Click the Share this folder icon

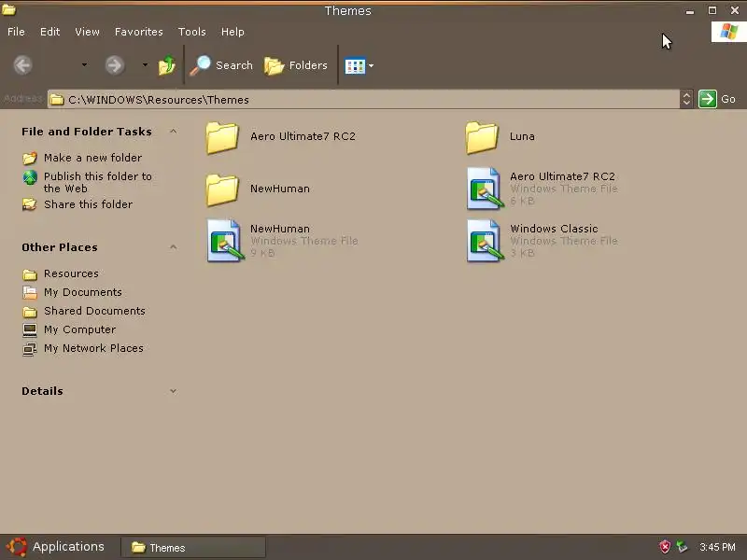point(30,204)
